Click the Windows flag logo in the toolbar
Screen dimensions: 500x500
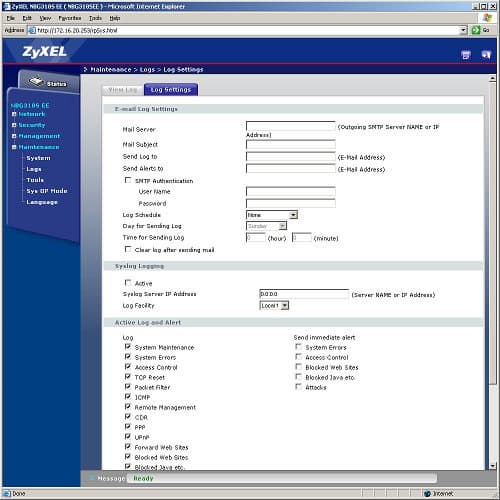tap(487, 18)
